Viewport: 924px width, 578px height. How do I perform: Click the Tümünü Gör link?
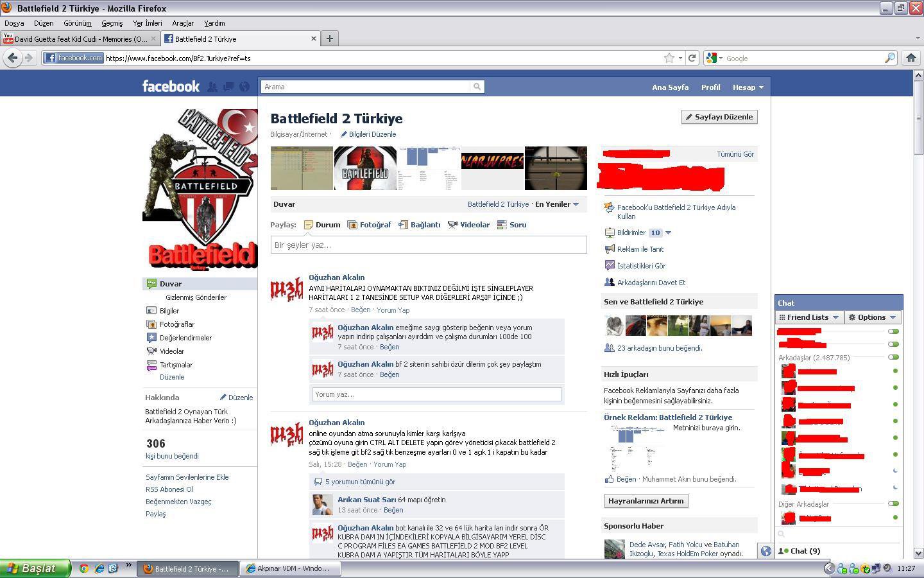coord(735,154)
